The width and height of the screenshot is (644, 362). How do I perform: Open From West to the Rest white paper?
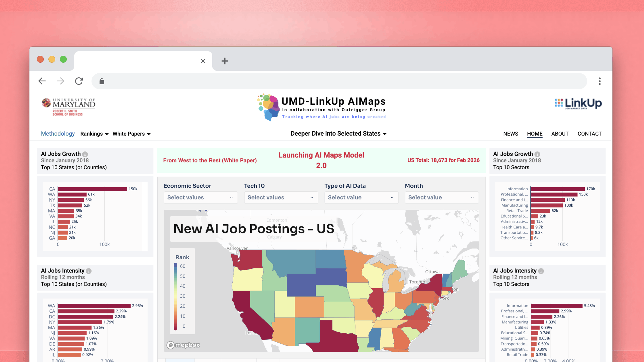tap(210, 160)
